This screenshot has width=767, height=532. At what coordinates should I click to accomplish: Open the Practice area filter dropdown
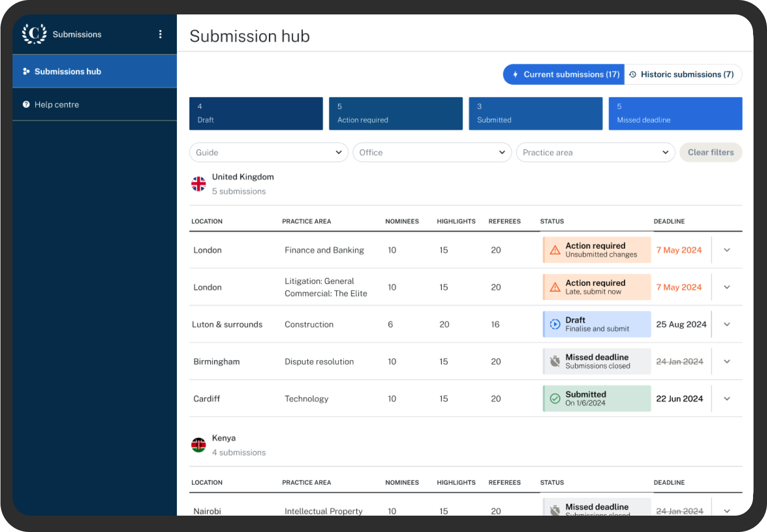tap(596, 152)
